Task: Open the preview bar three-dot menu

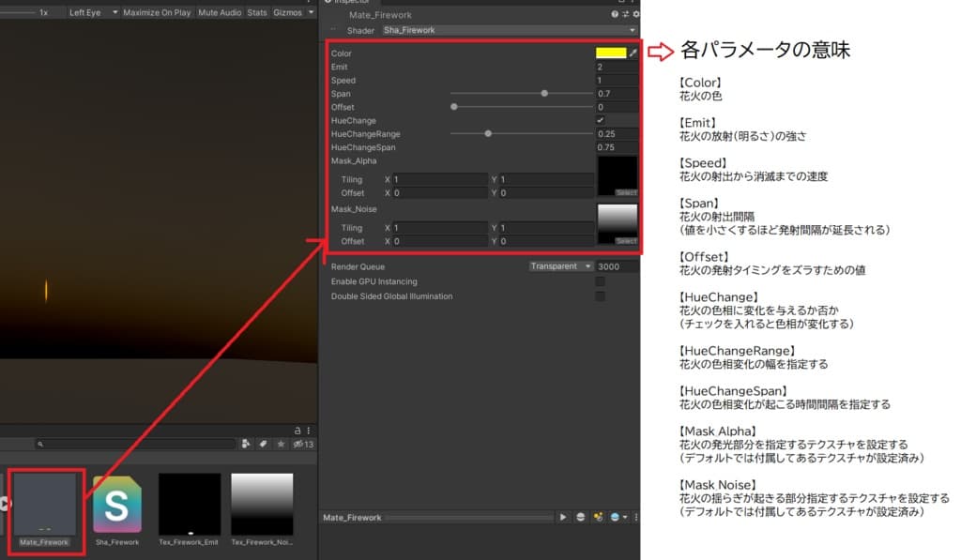Action: point(636,517)
